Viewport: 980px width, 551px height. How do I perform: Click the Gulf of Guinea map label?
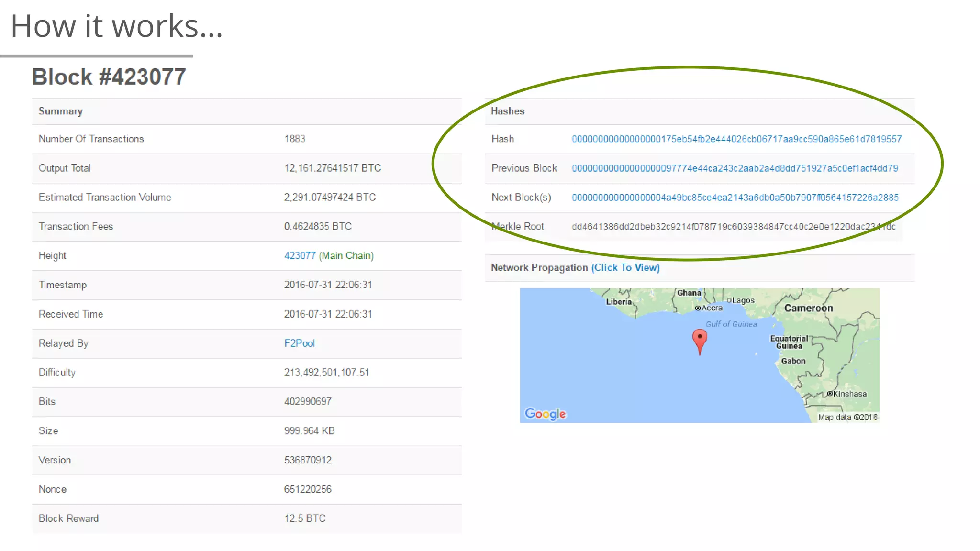731,324
